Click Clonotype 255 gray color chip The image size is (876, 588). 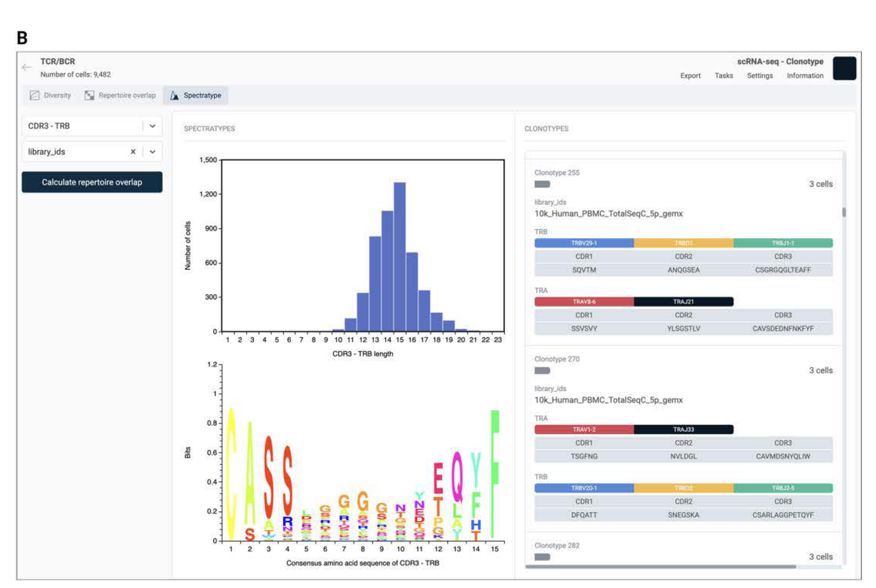click(x=542, y=184)
